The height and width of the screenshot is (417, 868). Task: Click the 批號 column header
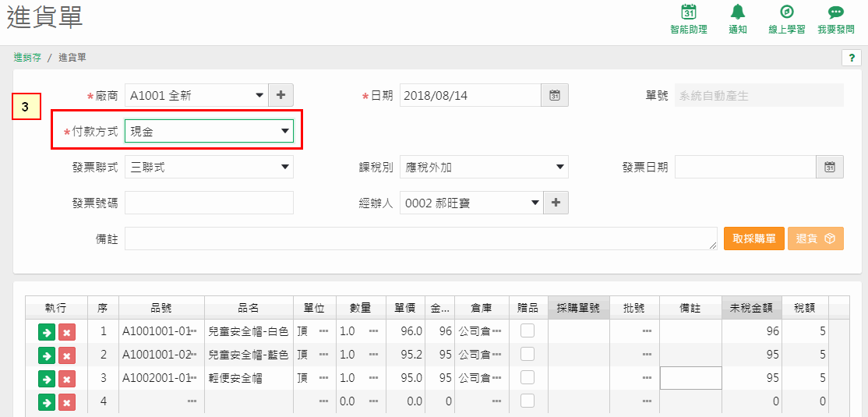click(x=634, y=308)
